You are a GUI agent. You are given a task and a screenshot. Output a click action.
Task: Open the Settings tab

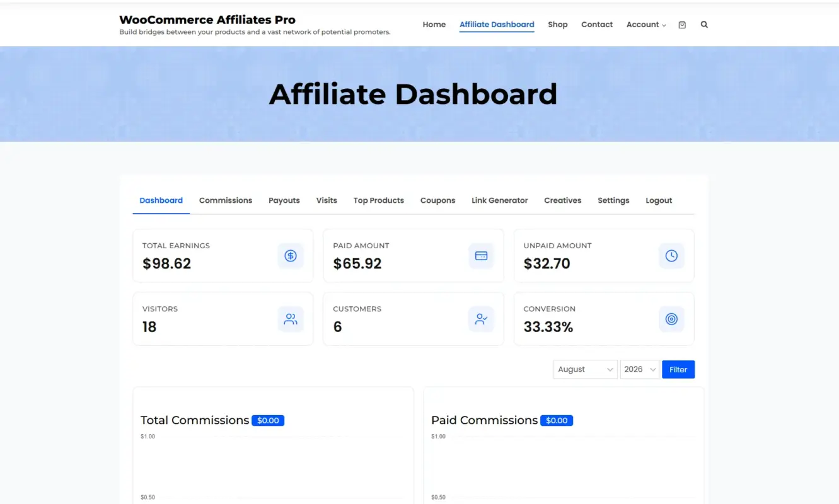[x=613, y=200]
